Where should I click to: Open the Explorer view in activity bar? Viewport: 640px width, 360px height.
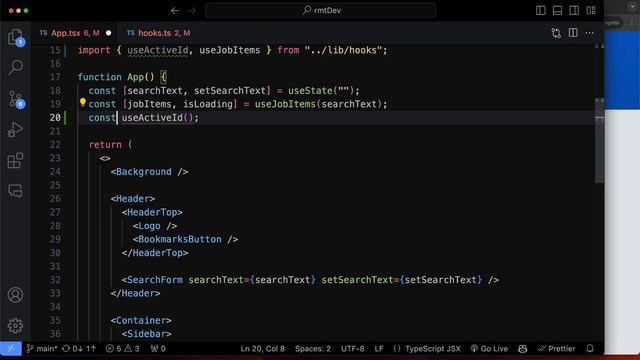16,37
